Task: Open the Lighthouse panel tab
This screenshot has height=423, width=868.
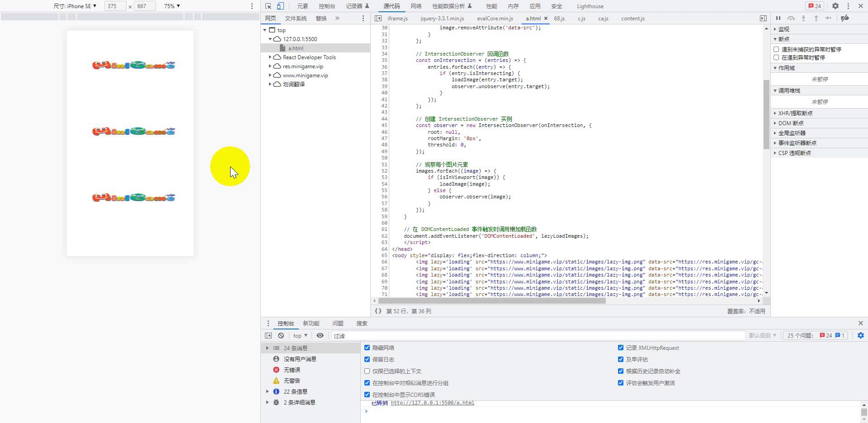Action: [590, 6]
